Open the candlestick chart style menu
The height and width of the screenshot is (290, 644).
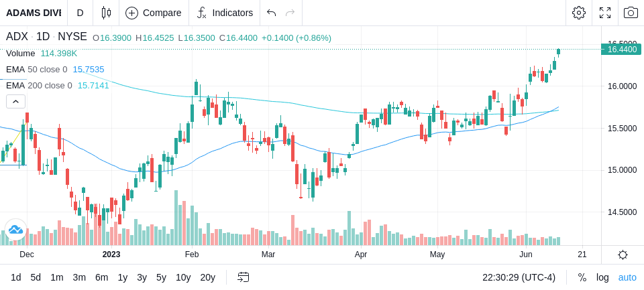coord(106,13)
